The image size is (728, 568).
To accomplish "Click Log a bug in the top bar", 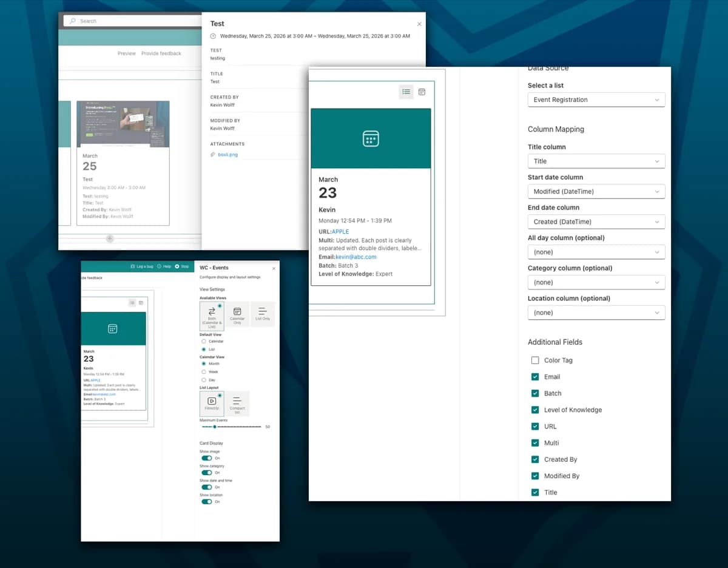I will 142,266.
